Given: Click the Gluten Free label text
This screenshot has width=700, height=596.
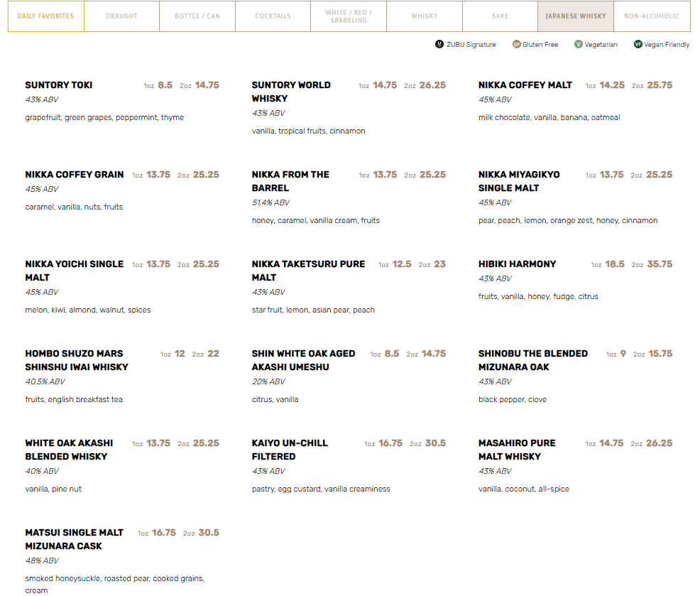Looking at the screenshot, I should (x=540, y=45).
